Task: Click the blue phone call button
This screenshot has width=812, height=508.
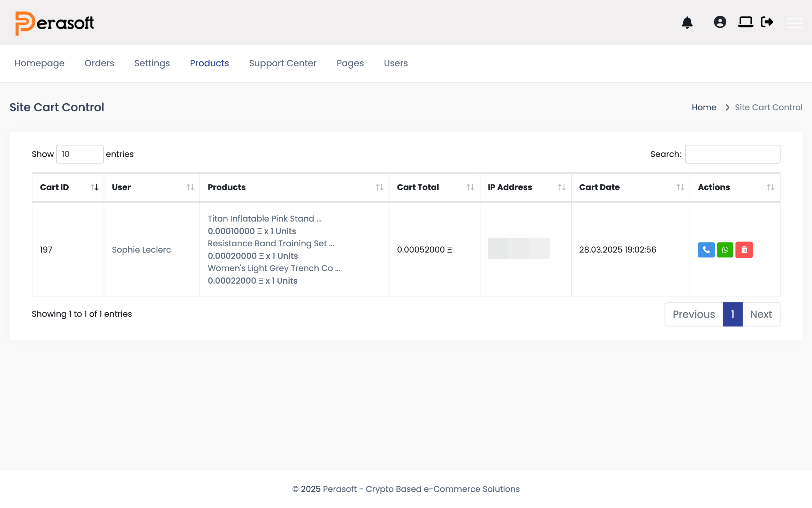Action: click(x=706, y=250)
